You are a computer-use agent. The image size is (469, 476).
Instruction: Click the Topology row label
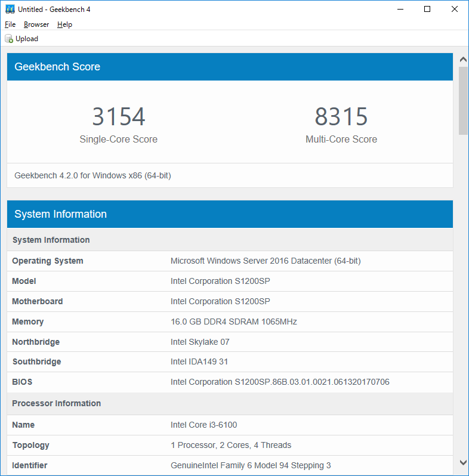(30, 445)
